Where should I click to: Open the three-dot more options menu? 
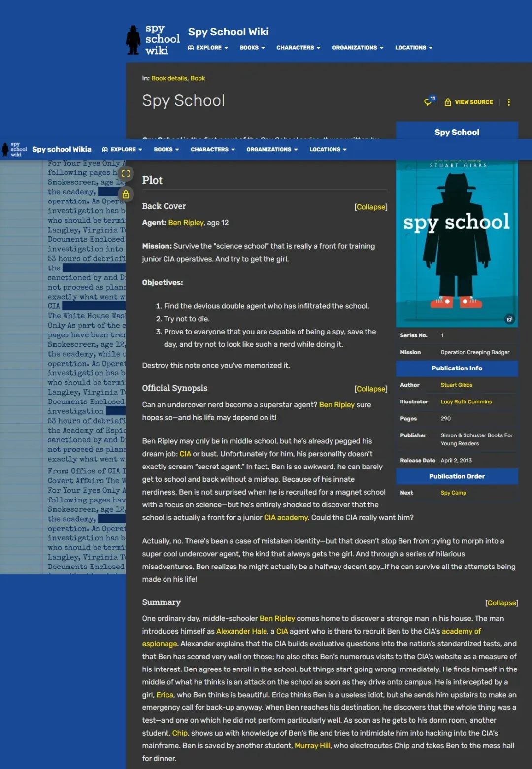(509, 102)
